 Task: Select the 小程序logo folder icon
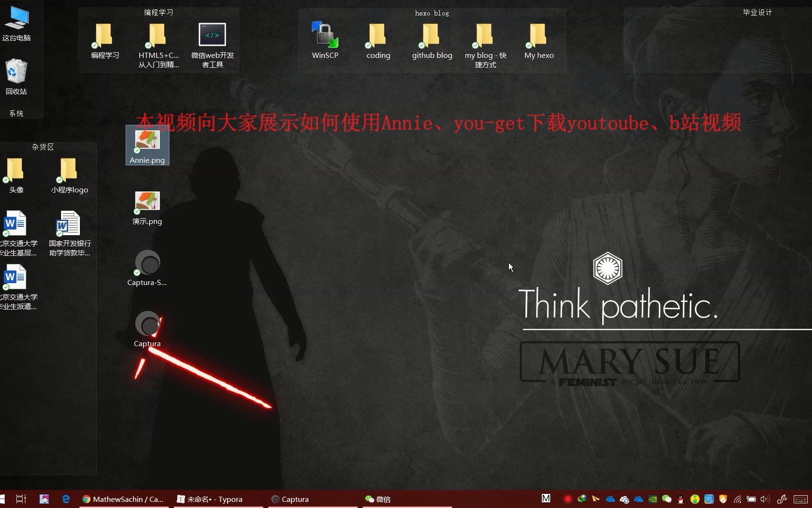(70, 176)
